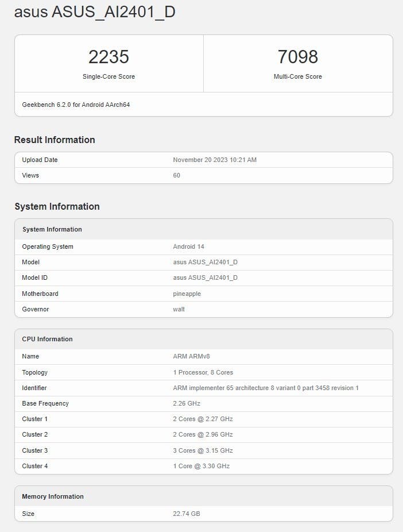This screenshot has height=532, width=403.
Task: Click Cluster 4 value 1 Core @ 3.30 GHz
Action: pyautogui.click(x=201, y=466)
